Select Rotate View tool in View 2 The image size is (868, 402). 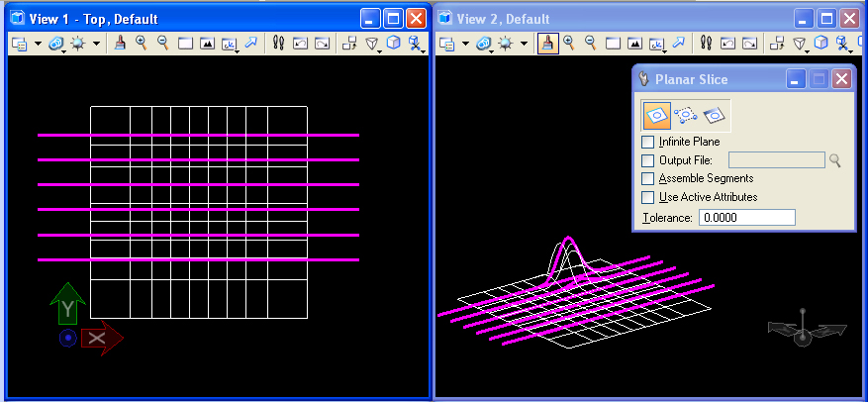click(656, 44)
